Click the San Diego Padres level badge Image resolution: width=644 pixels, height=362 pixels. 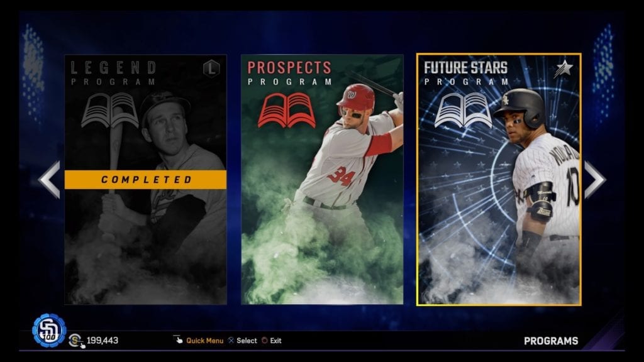coord(49,331)
